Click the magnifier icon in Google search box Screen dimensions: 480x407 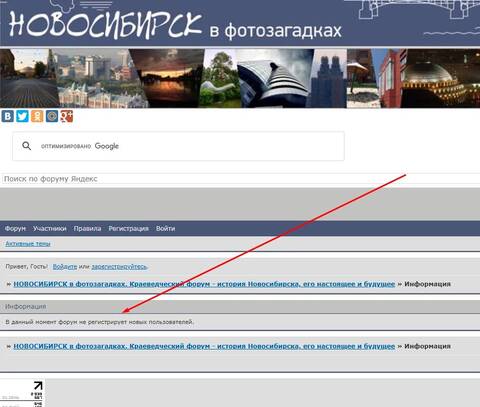[27, 146]
